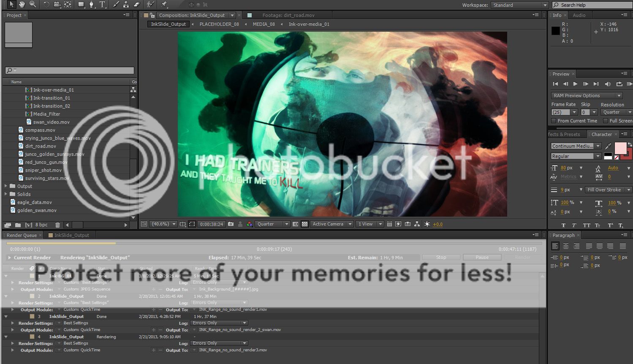
Task: Toggle the transparency grid in viewer
Action: [x=304, y=224]
